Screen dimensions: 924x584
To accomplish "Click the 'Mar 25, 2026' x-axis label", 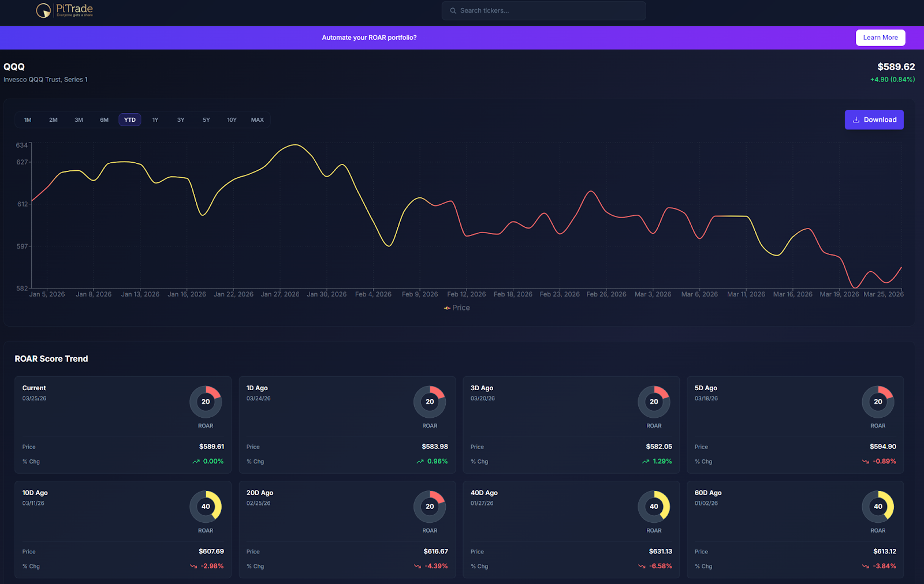I will pos(884,294).
